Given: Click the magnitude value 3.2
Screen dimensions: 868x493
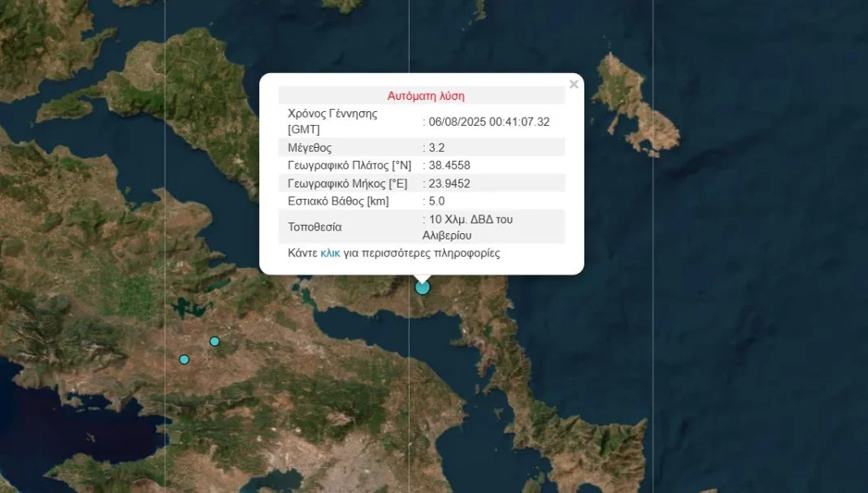Looking at the screenshot, I should click(x=437, y=148).
